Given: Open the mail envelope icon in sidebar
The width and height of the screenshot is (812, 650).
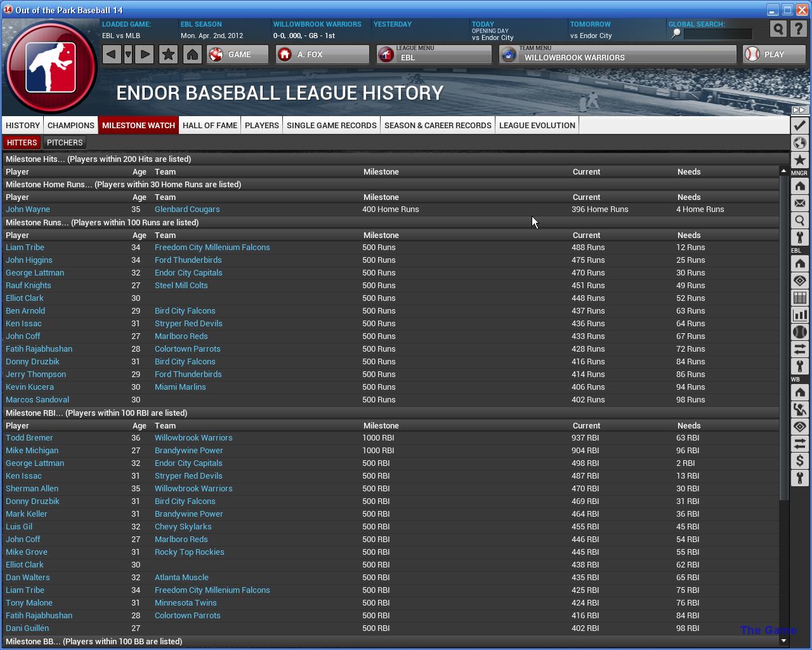Looking at the screenshot, I should pyautogui.click(x=799, y=203).
